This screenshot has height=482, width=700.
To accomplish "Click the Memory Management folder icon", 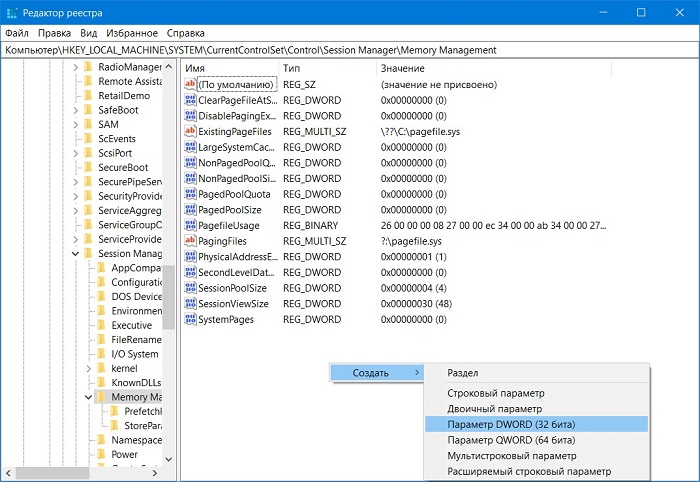I will (x=102, y=397).
